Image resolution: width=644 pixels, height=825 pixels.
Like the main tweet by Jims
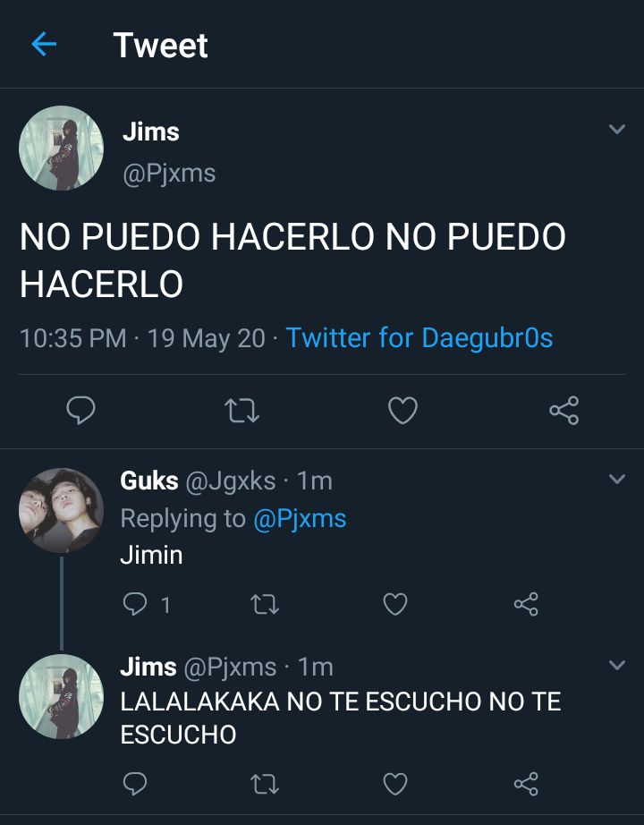[403, 411]
